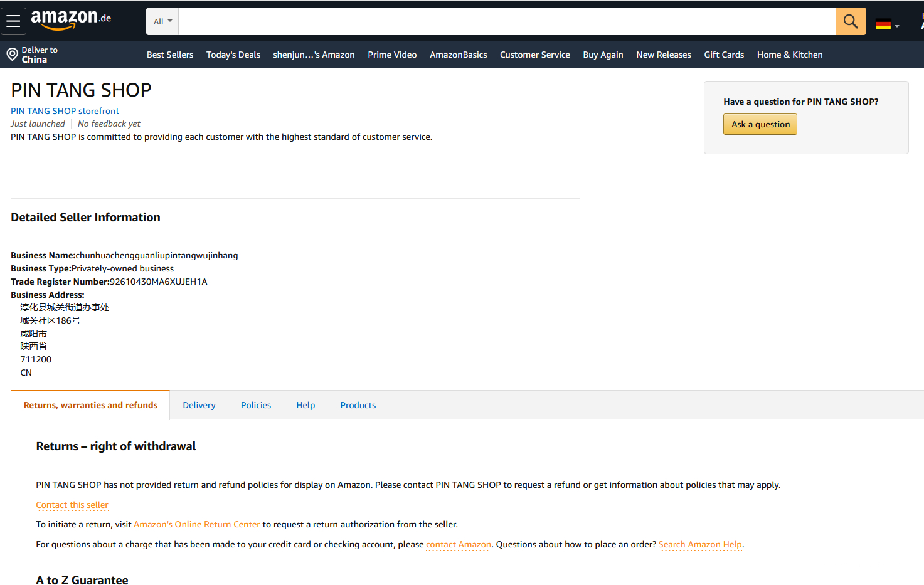Click Trade Register Number 92610430MA6XUJEH1A
924x585 pixels.
109,282
